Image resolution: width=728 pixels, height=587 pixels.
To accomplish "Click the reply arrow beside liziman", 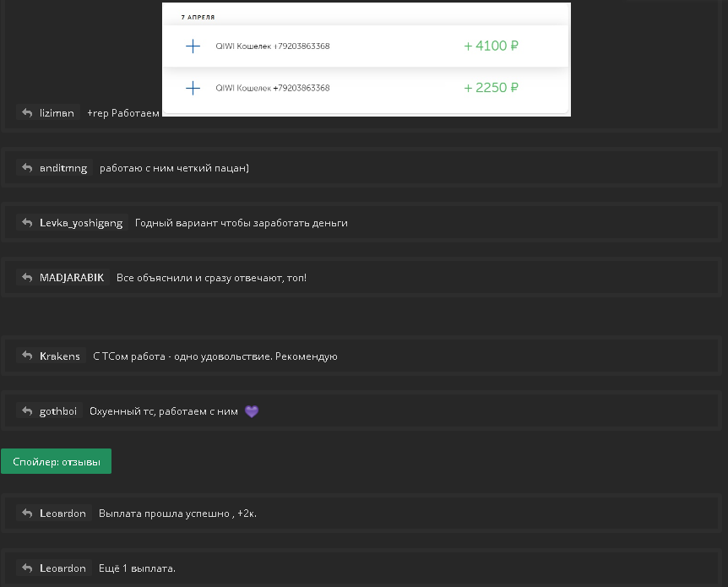I will 28,113.
